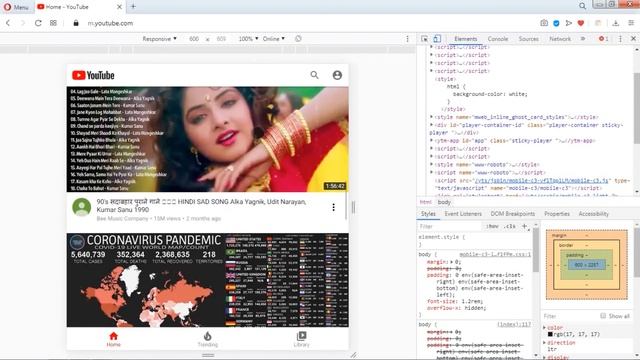Reload the current page
640x360 pixels.
[x=38, y=23]
